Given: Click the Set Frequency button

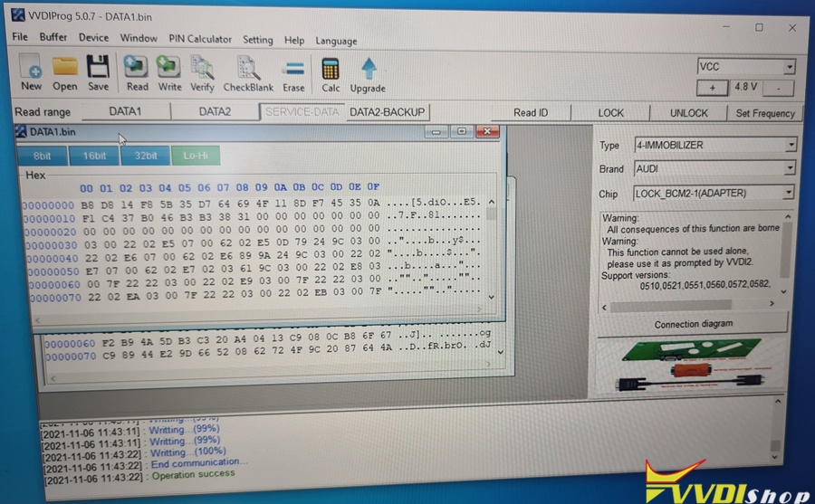Looking at the screenshot, I should 765,113.
